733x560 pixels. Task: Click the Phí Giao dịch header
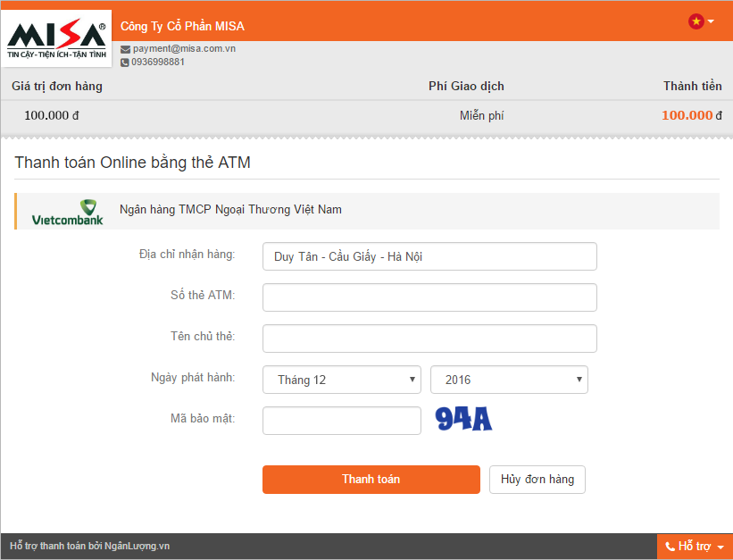466,86
